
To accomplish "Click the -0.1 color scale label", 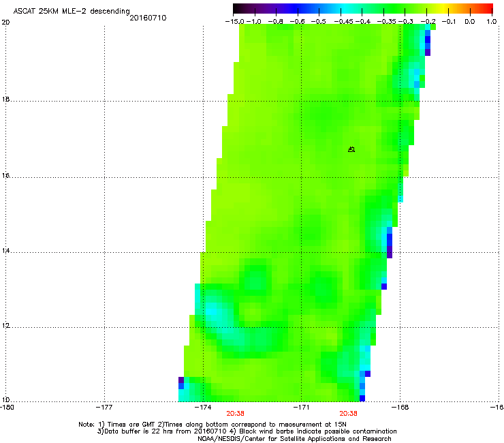I will tap(449, 22).
